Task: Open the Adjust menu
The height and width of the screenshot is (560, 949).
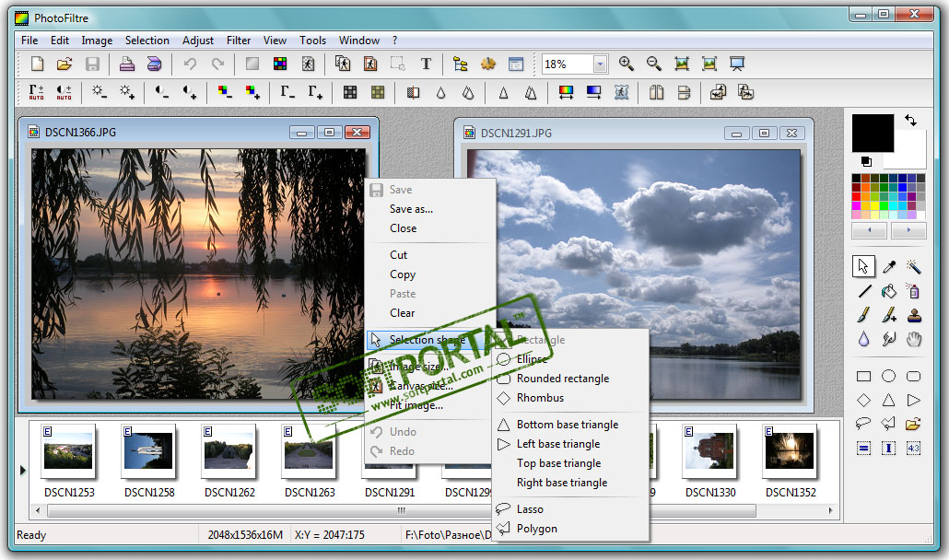Action: click(198, 41)
